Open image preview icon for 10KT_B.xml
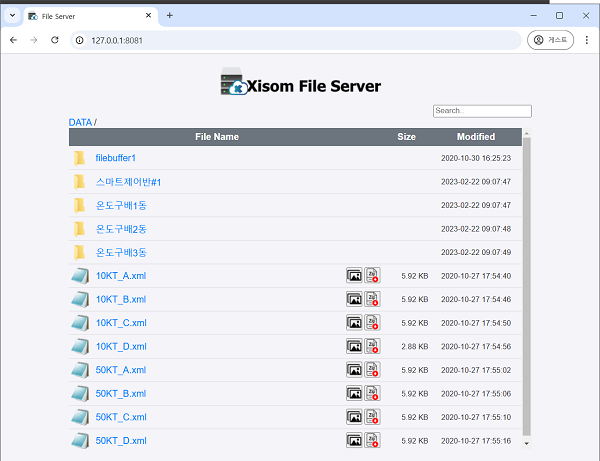Screen dimensions: 600x461 coord(354,299)
